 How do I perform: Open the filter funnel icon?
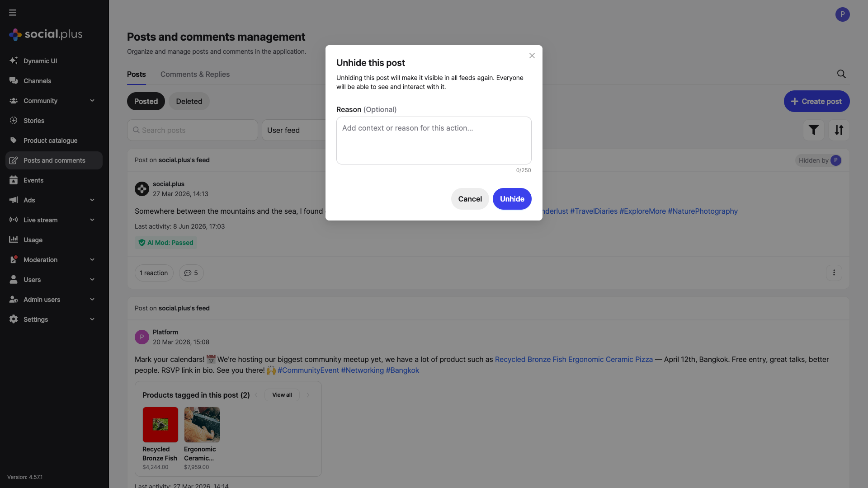[814, 130]
